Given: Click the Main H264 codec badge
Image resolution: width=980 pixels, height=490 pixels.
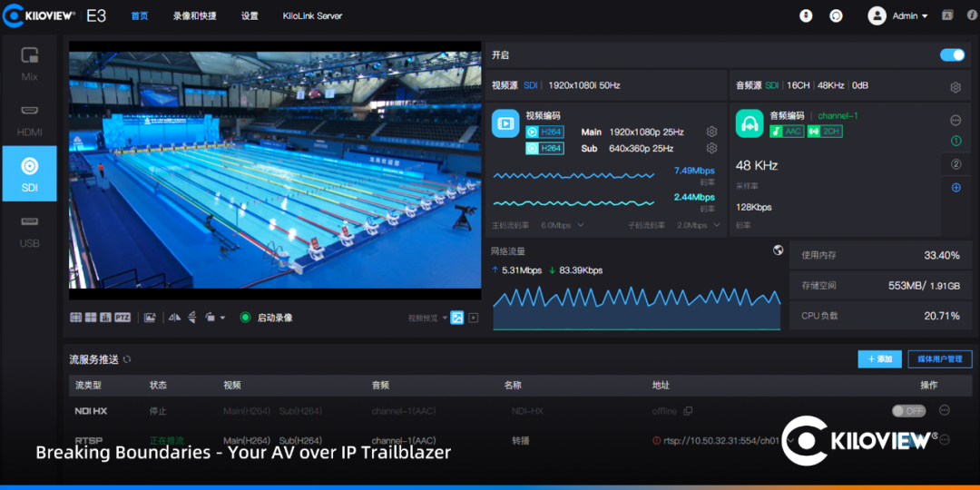Looking at the screenshot, I should coord(545,132).
